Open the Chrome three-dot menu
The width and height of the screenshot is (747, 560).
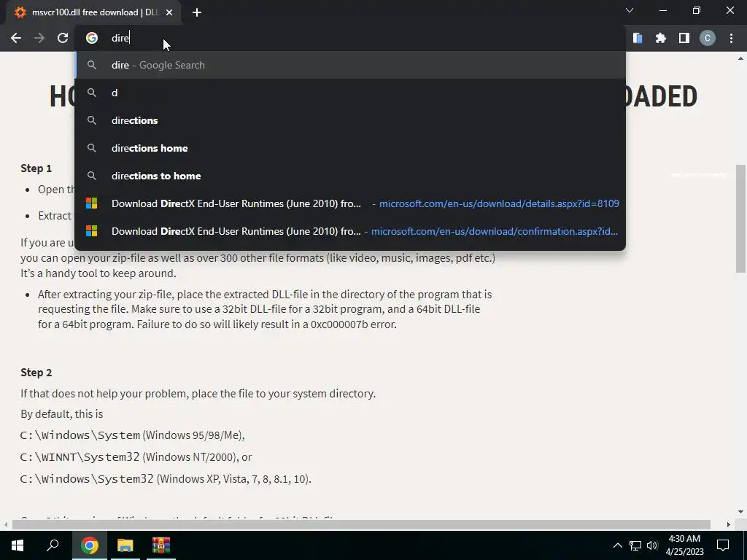(731, 38)
